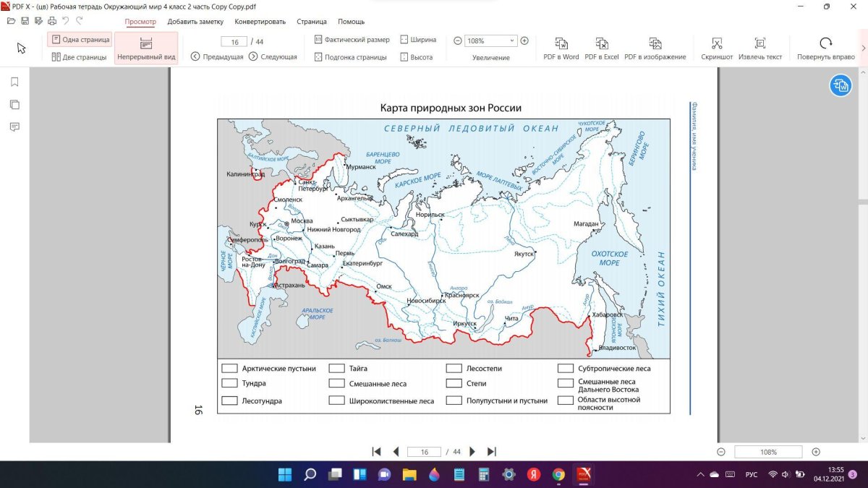The image size is (868, 488).
Task: Expand the toolbar overflow arrow at right
Action: (863, 48)
